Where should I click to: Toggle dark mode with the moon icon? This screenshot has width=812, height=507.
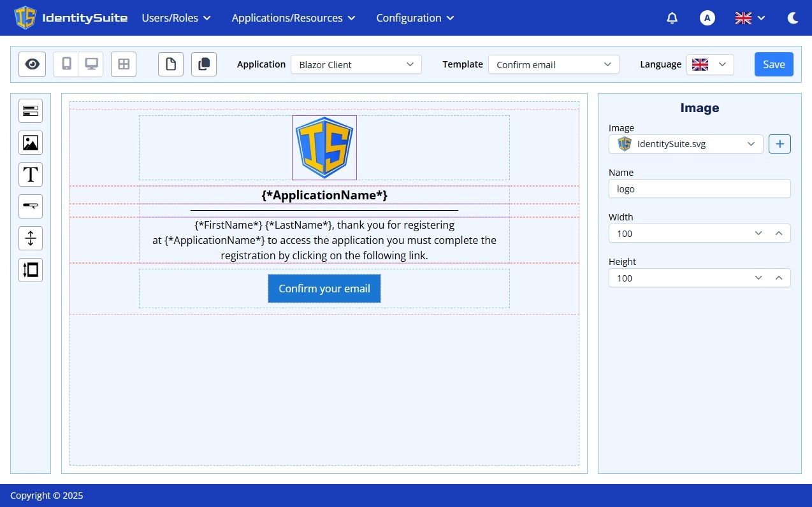[792, 18]
